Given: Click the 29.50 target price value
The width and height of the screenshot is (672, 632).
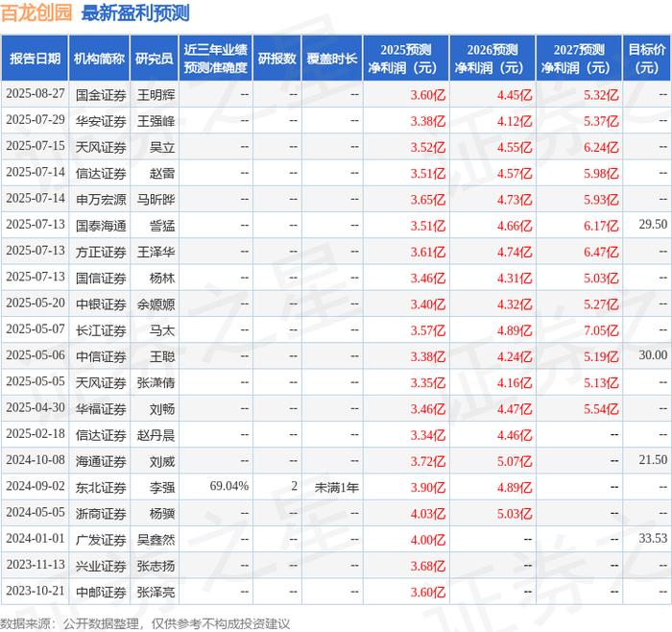Looking at the screenshot, I should click(653, 224).
